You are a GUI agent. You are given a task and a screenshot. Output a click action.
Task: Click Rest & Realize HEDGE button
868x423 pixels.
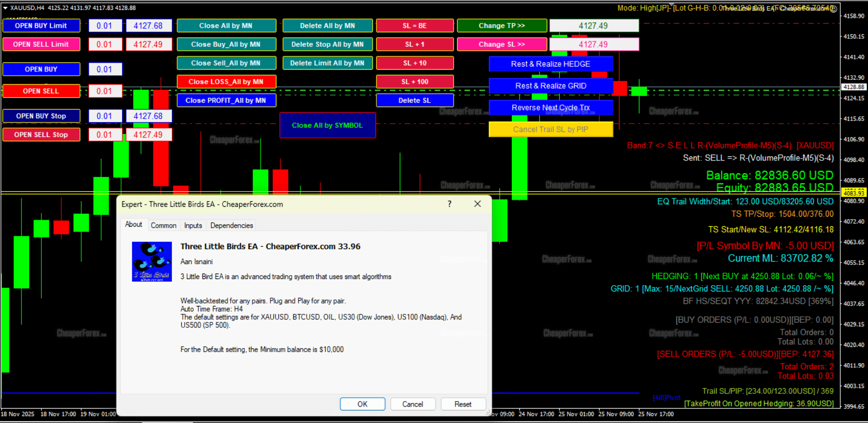click(550, 64)
